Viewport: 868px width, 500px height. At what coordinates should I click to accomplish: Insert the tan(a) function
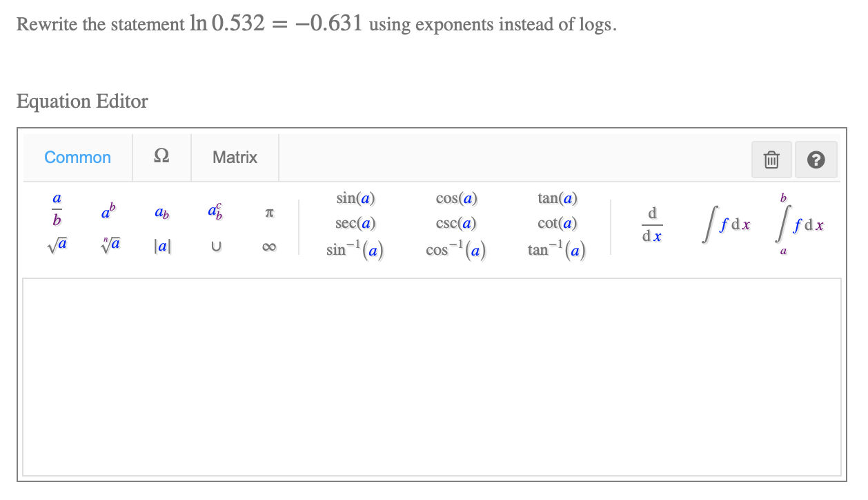coord(556,198)
